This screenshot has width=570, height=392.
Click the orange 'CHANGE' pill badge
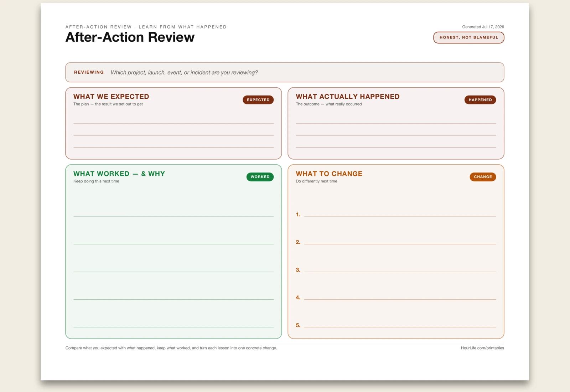[x=483, y=177]
